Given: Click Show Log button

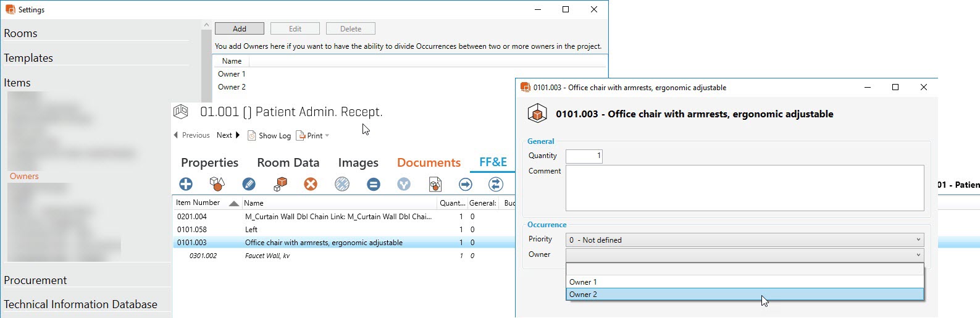Looking at the screenshot, I should pos(269,136).
